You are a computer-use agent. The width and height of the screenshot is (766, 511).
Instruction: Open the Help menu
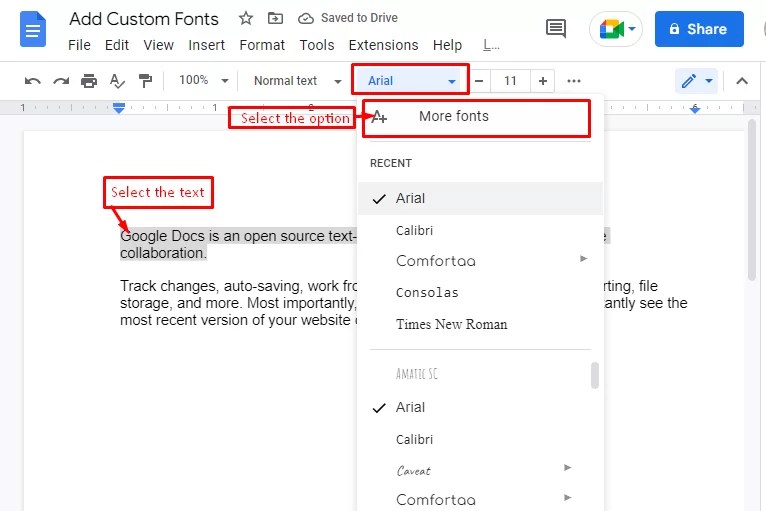point(447,45)
